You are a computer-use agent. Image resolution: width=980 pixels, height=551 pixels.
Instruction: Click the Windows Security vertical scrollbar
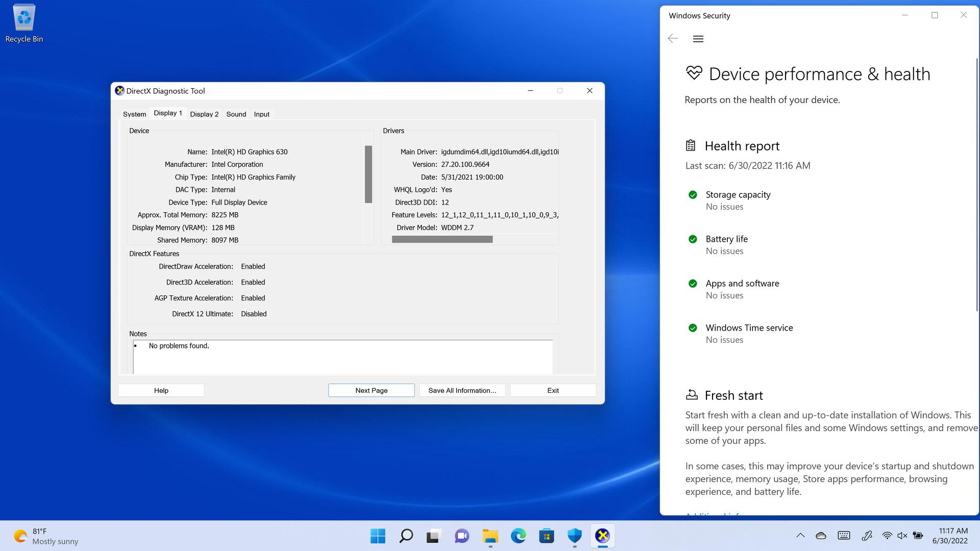pyautogui.click(x=977, y=184)
